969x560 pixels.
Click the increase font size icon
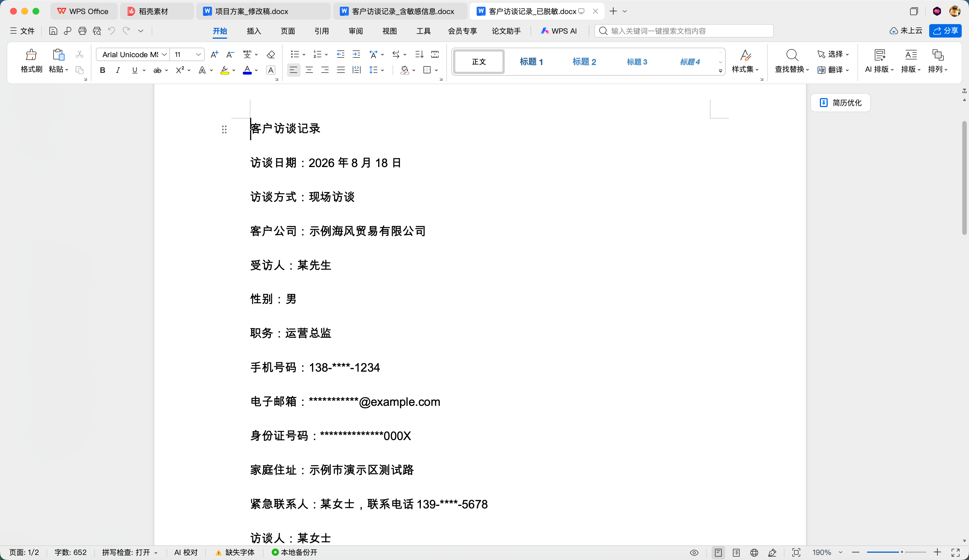tap(214, 54)
